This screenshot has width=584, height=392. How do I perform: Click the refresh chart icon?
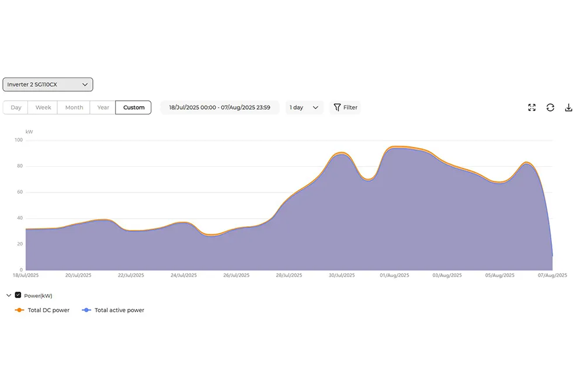click(550, 107)
